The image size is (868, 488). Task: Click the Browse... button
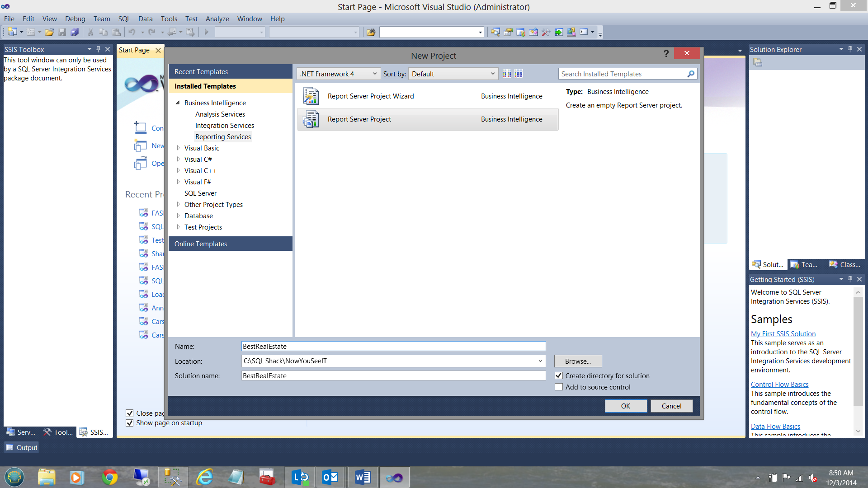[x=578, y=361]
